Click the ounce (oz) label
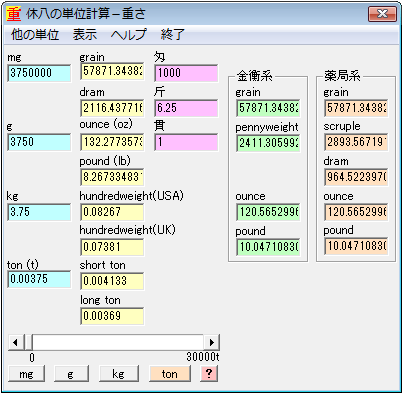 tap(106, 124)
